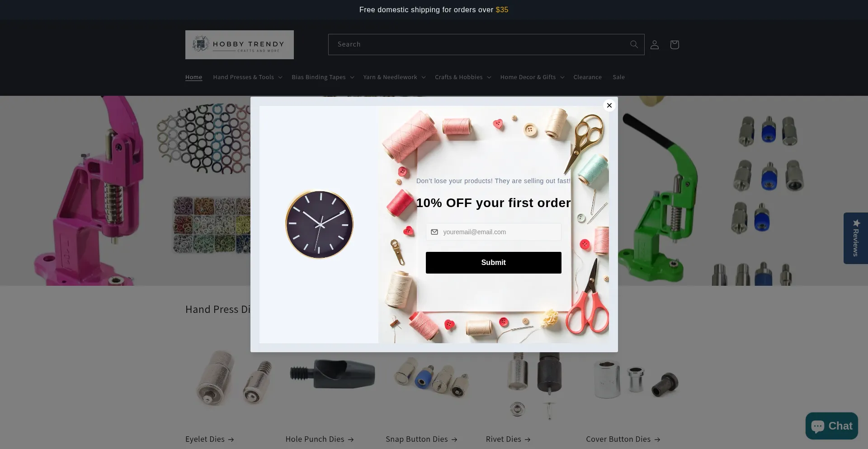Focus the email address input field
Image resolution: width=868 pixels, height=449 pixels.
pyautogui.click(x=493, y=232)
